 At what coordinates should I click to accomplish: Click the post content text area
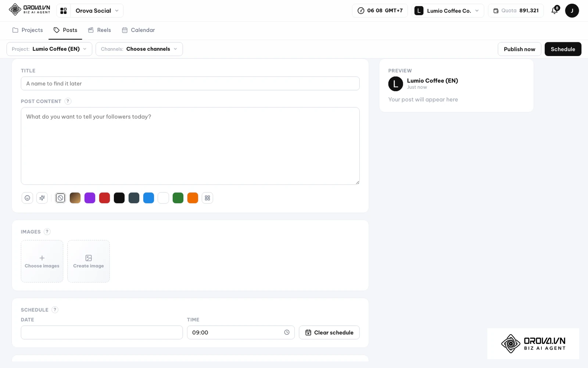190,146
